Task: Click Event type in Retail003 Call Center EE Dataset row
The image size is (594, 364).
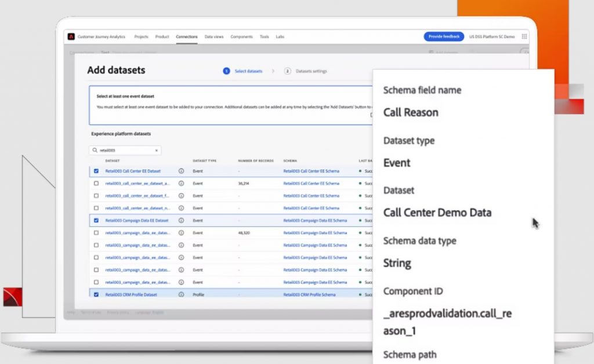Action: 198,171
